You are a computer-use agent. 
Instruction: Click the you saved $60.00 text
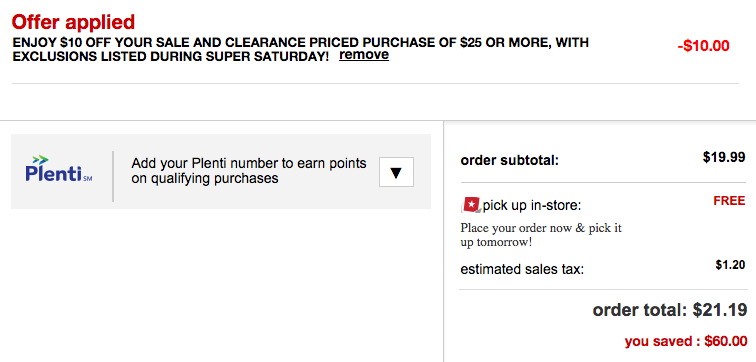click(x=686, y=341)
